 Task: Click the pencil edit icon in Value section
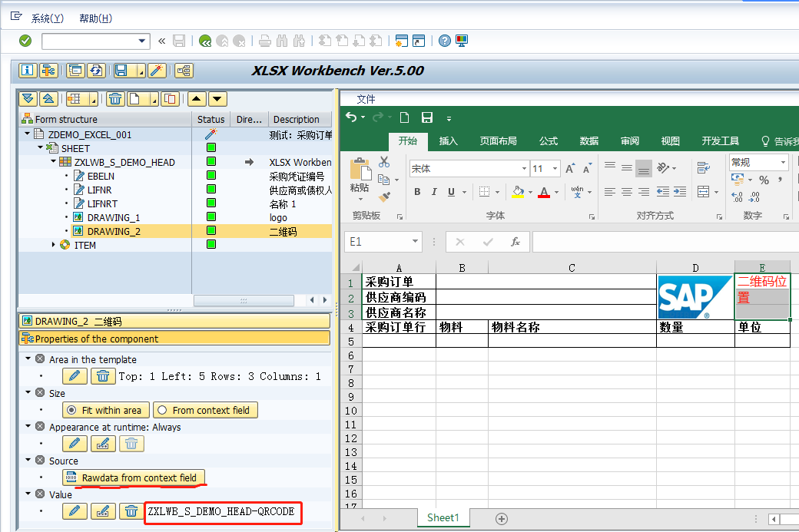(x=75, y=511)
